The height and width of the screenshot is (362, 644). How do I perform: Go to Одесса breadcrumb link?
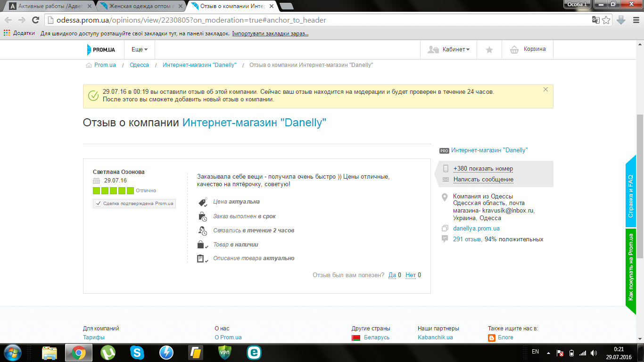[139, 65]
